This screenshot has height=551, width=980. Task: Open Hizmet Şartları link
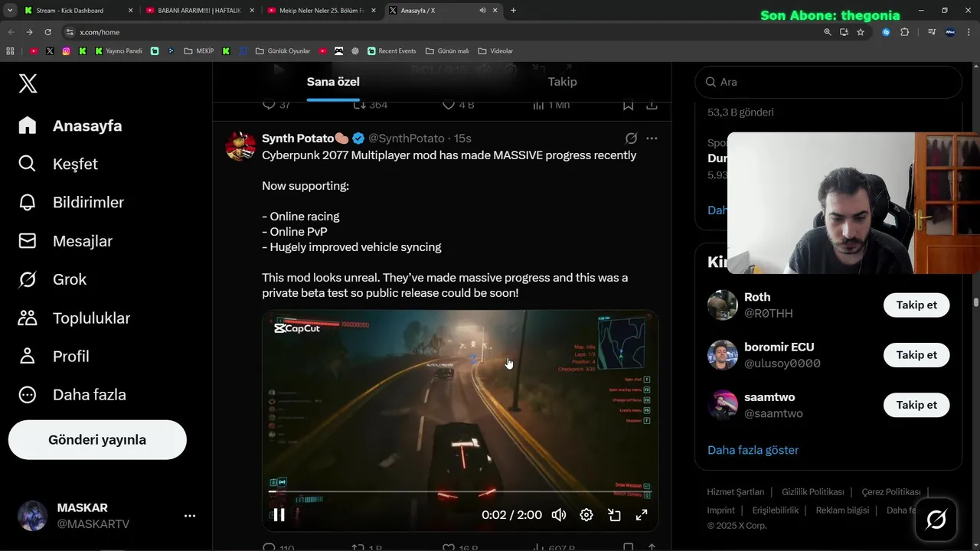click(x=736, y=492)
